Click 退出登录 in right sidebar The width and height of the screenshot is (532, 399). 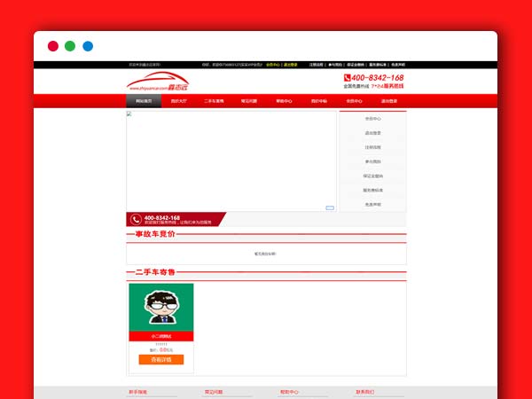tap(372, 132)
